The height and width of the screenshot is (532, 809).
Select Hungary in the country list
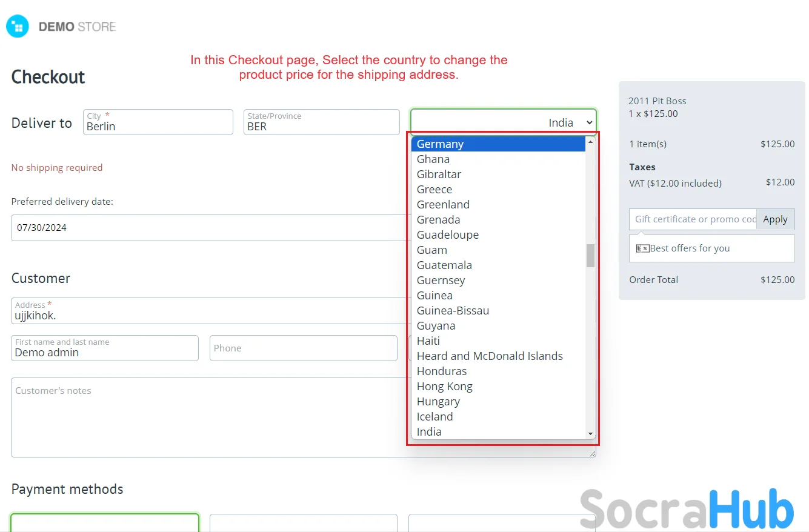498,401
